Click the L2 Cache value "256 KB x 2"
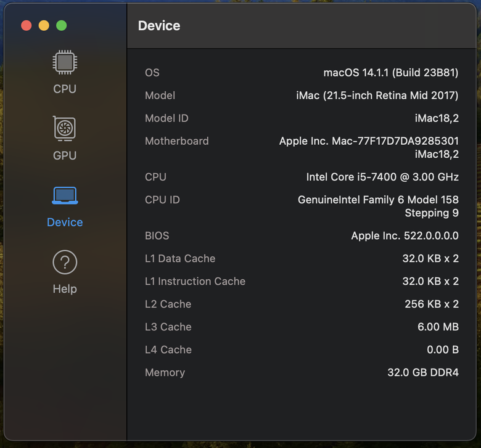 coord(432,304)
